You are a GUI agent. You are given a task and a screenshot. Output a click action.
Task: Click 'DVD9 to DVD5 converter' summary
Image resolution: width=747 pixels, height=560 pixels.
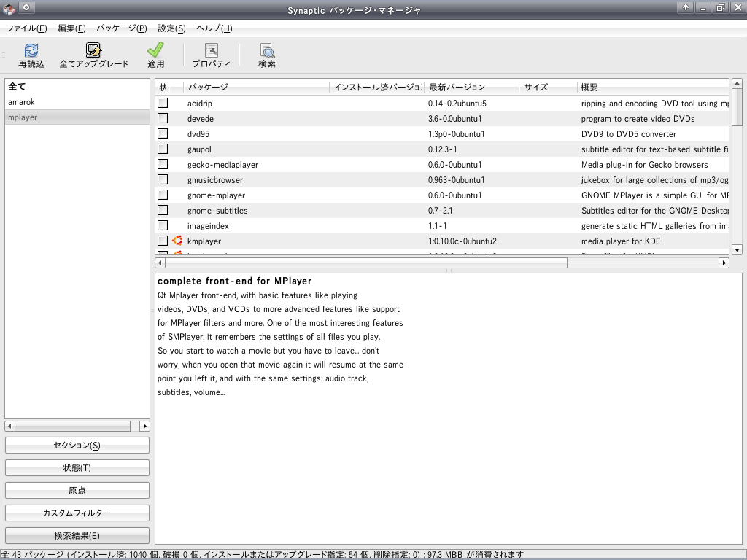[x=628, y=134]
